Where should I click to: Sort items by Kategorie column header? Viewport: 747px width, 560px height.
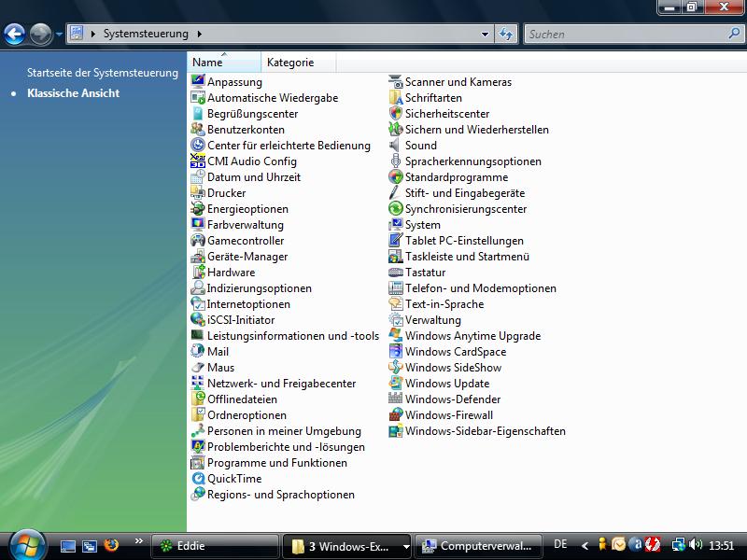tap(290, 63)
